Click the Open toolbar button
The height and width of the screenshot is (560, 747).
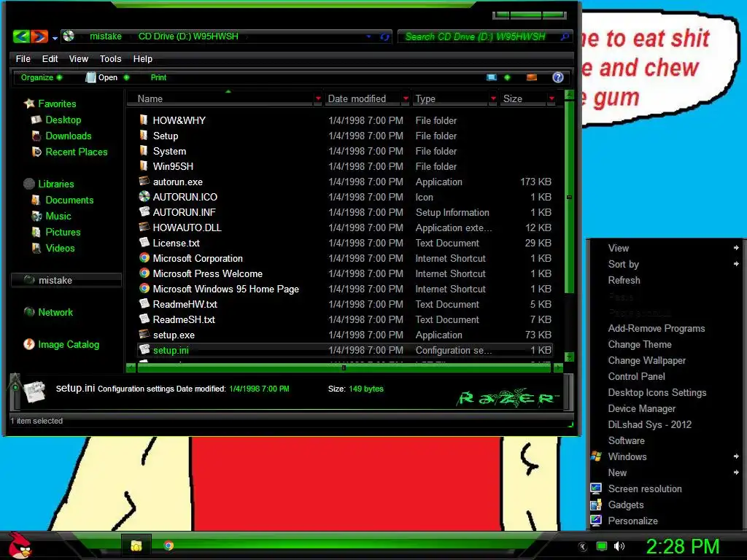click(101, 77)
